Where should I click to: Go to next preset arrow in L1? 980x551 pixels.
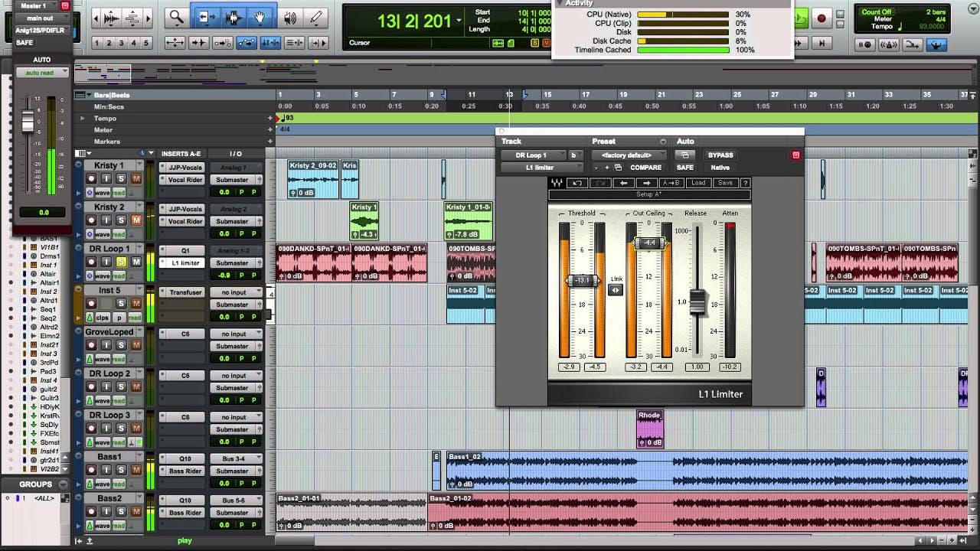click(x=647, y=183)
